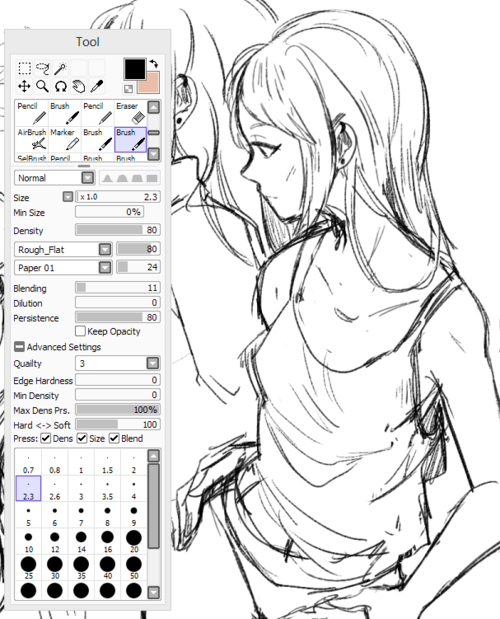Viewport: 500px width, 619px height.
Task: Select brush size 12
Action: 55,541
